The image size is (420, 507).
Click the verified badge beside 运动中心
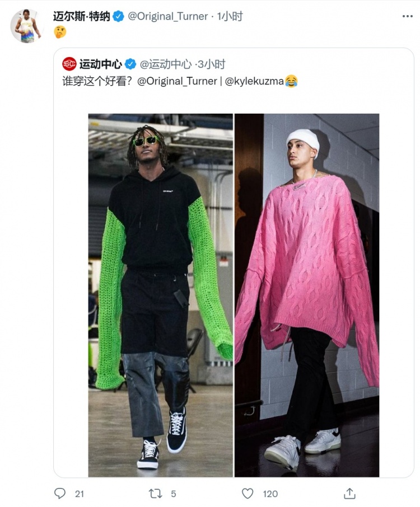tap(130, 64)
